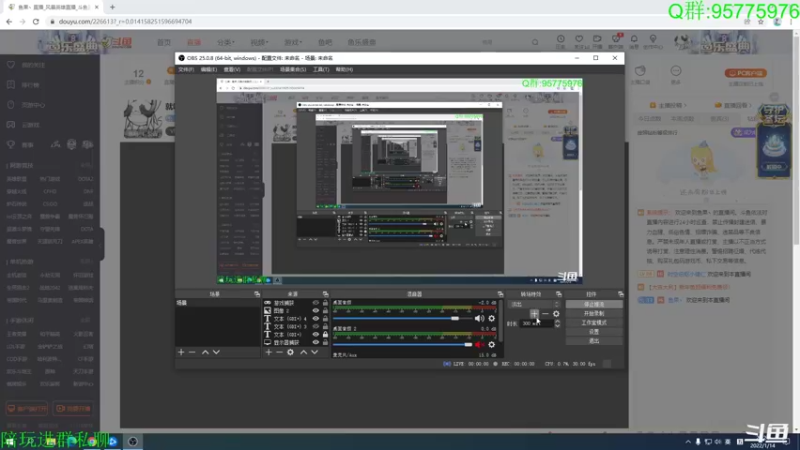The height and width of the screenshot is (450, 800).
Task: Click the browser reload icon
Action: click(x=36, y=21)
